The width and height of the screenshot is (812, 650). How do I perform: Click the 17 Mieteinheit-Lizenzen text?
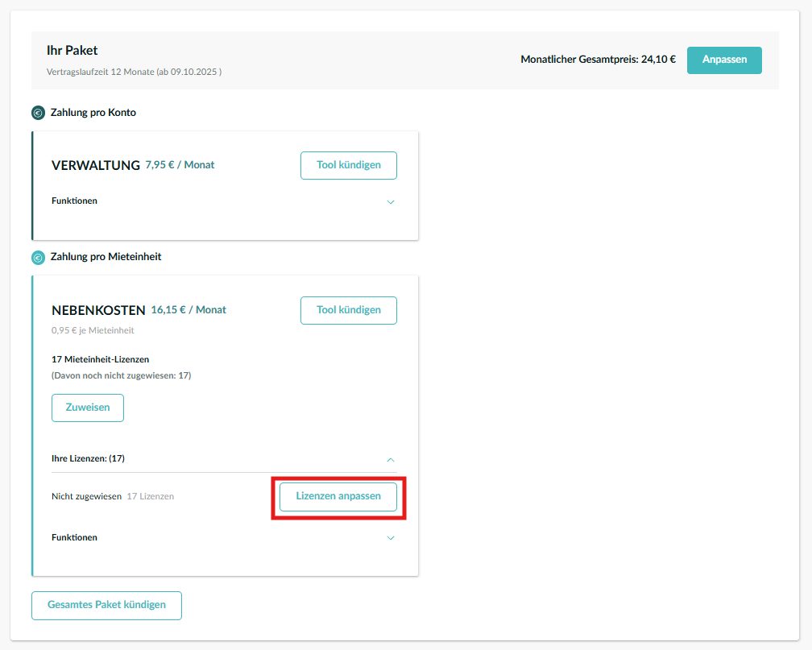(x=100, y=359)
